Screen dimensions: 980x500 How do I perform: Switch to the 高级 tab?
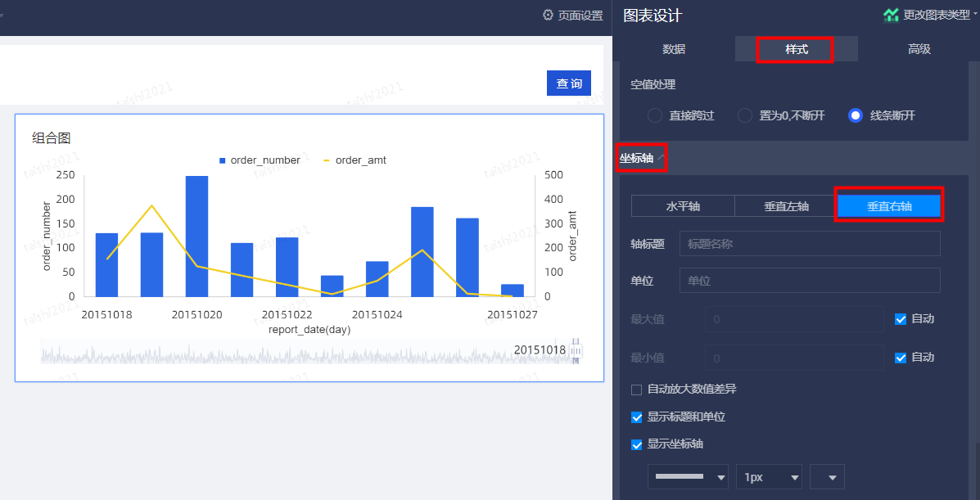coord(919,49)
